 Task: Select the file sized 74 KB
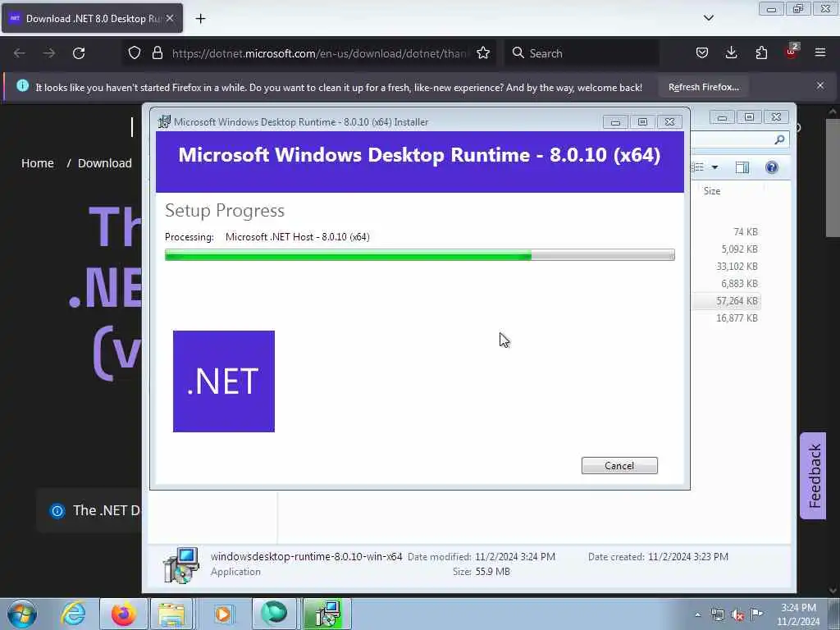[745, 232]
